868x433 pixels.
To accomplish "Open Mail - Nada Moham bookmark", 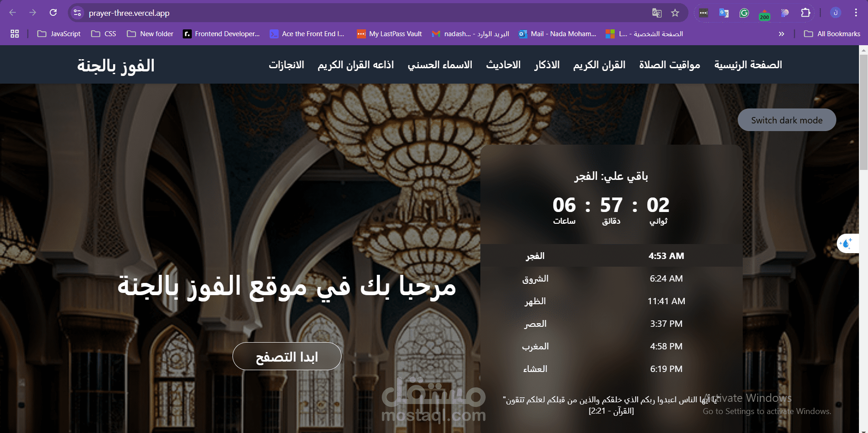I will coord(557,33).
